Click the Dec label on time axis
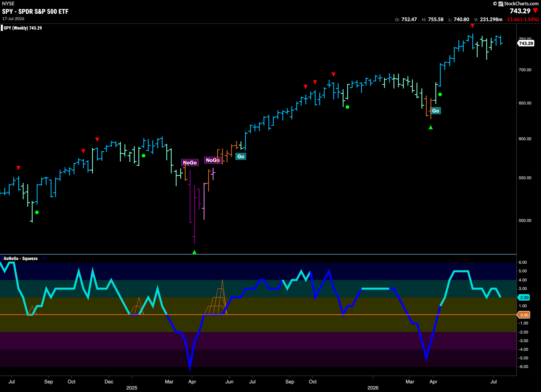Viewport: 541px width, 392px height. click(109, 381)
